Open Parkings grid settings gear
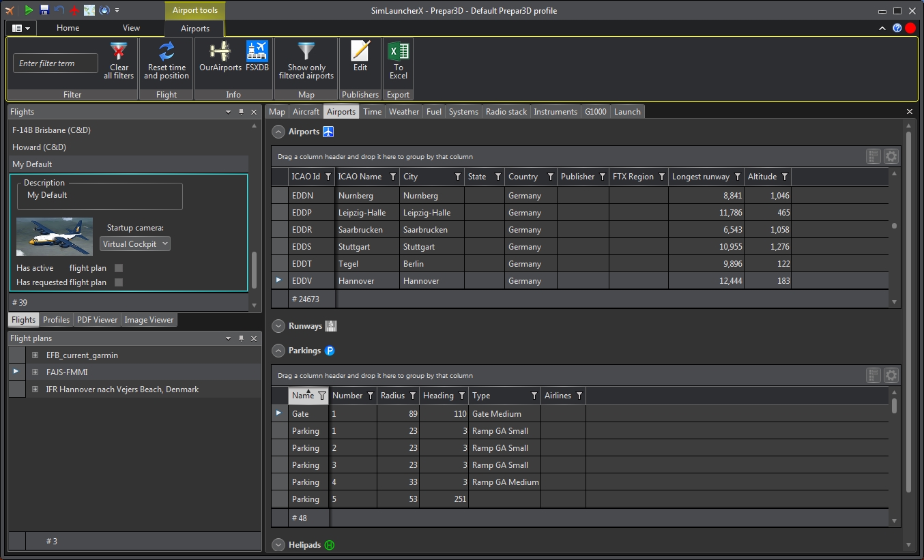Image resolution: width=924 pixels, height=560 pixels. pos(891,375)
